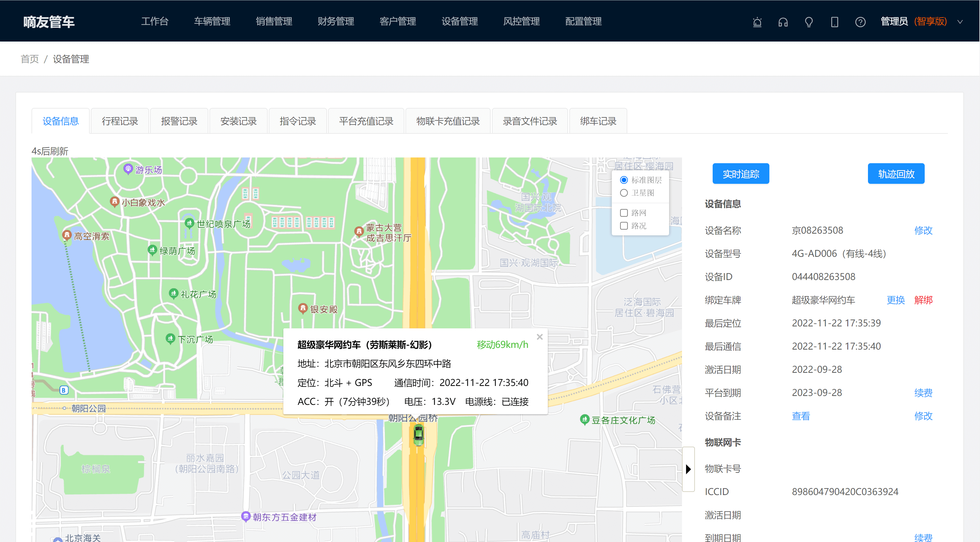Open the 风控管理 menu
Screen dimensions: 980x542
coord(522,21)
